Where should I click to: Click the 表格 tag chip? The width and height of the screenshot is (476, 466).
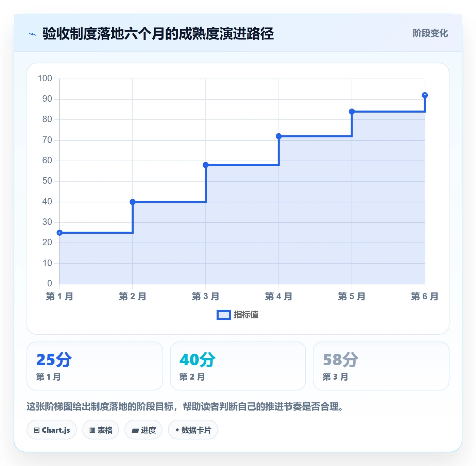click(x=101, y=430)
